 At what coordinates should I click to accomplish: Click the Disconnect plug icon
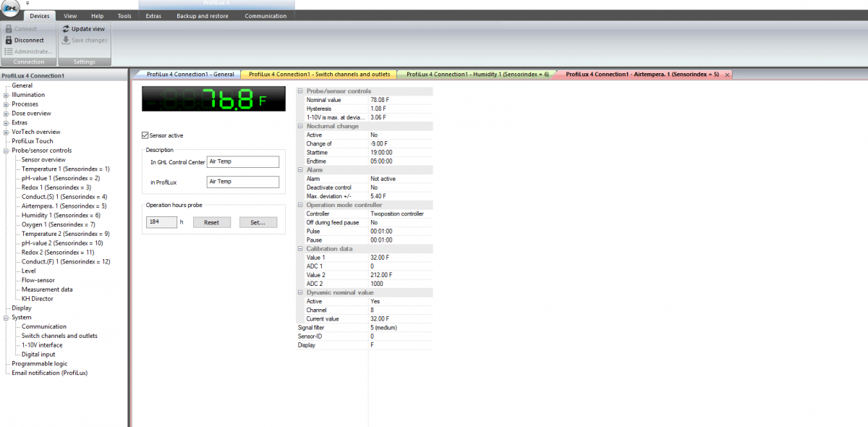click(x=8, y=41)
